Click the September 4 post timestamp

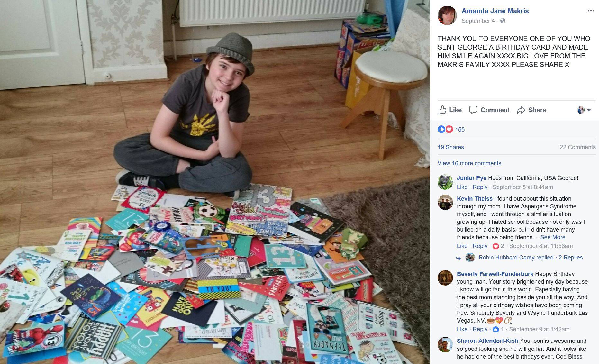tap(478, 21)
